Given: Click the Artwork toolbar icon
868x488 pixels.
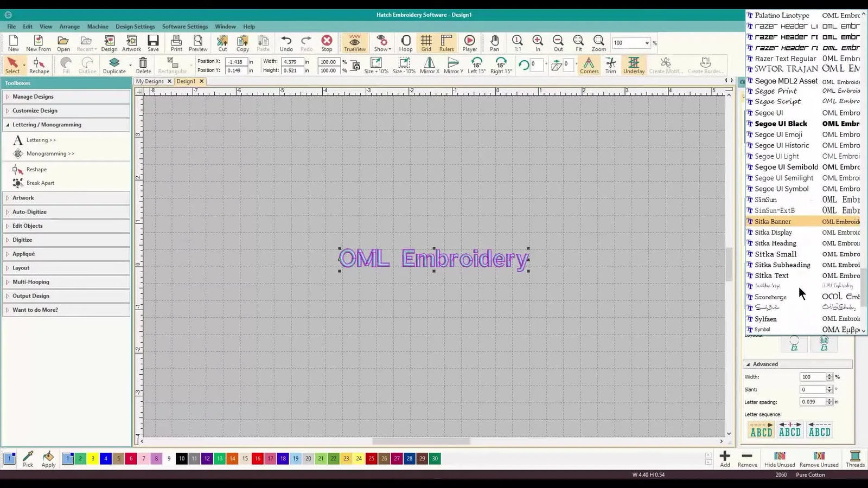Looking at the screenshot, I should 131,43.
